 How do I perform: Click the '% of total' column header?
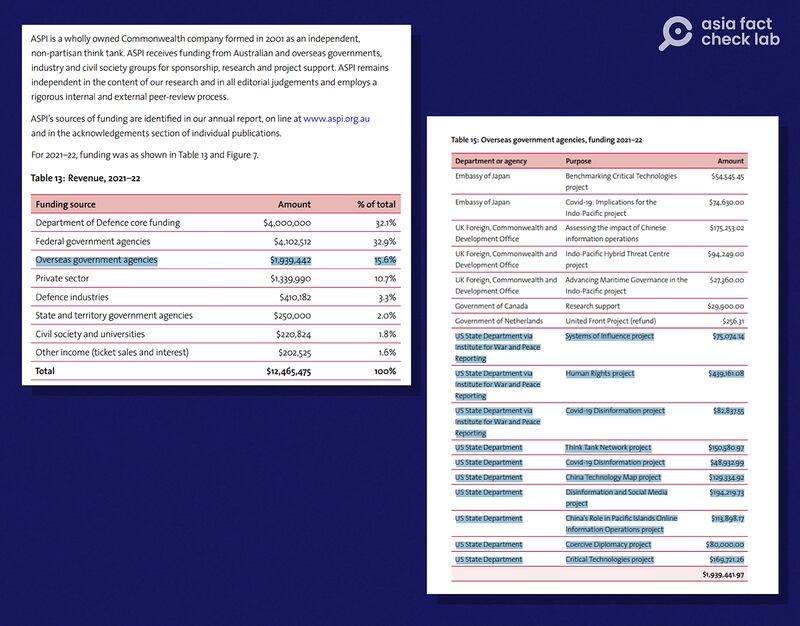(376, 203)
